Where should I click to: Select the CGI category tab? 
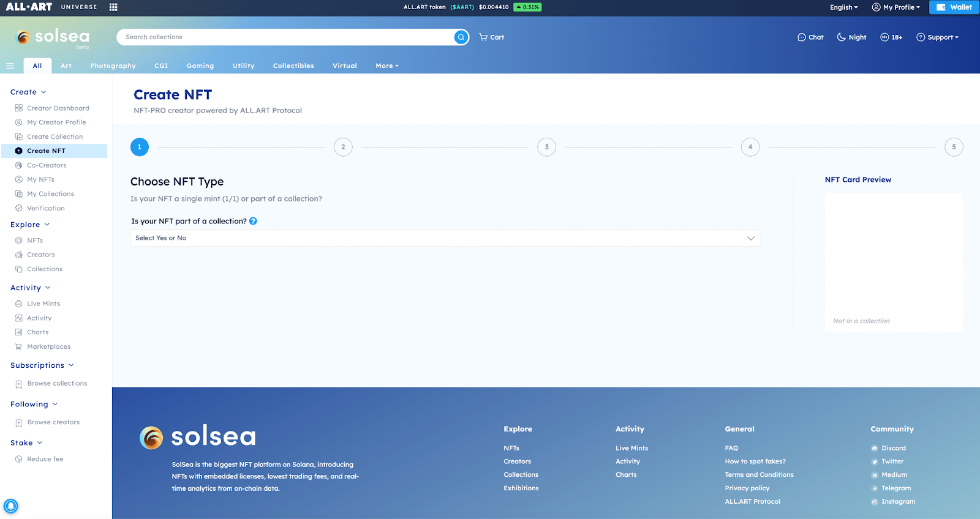pos(161,65)
